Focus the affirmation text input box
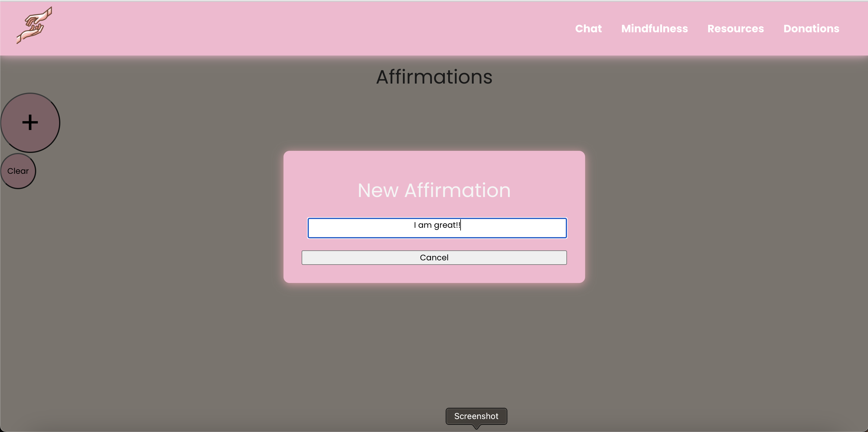Image resolution: width=868 pixels, height=432 pixels. pos(437,228)
